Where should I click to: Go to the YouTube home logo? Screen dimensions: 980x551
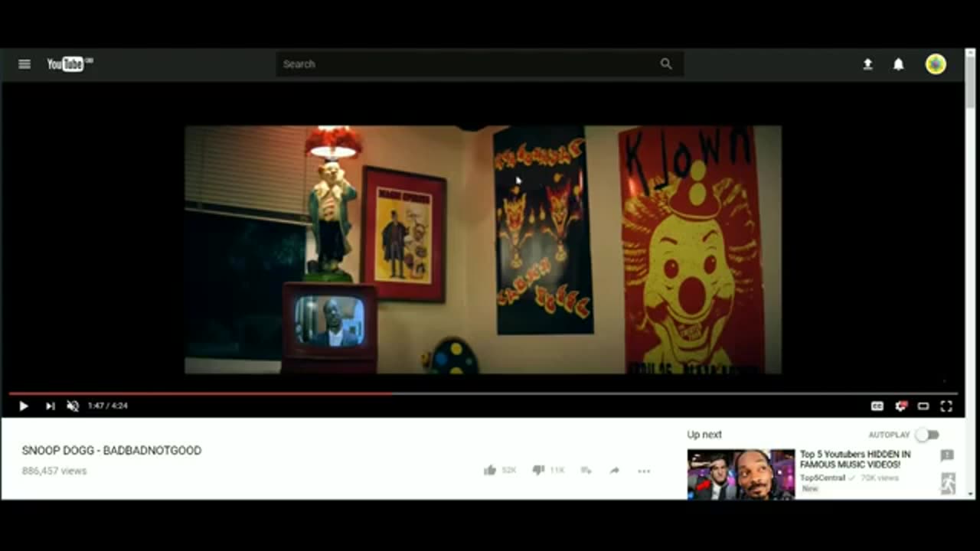click(70, 64)
